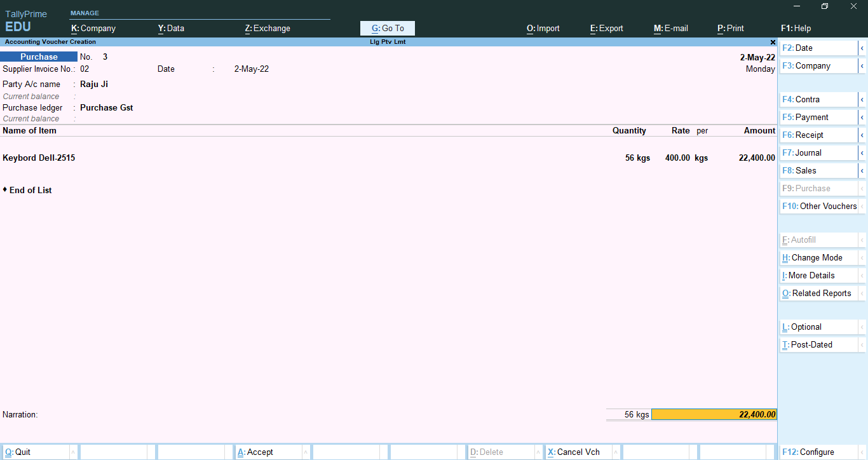
Task: Expand arrow beside F5: Payment
Action: point(862,117)
